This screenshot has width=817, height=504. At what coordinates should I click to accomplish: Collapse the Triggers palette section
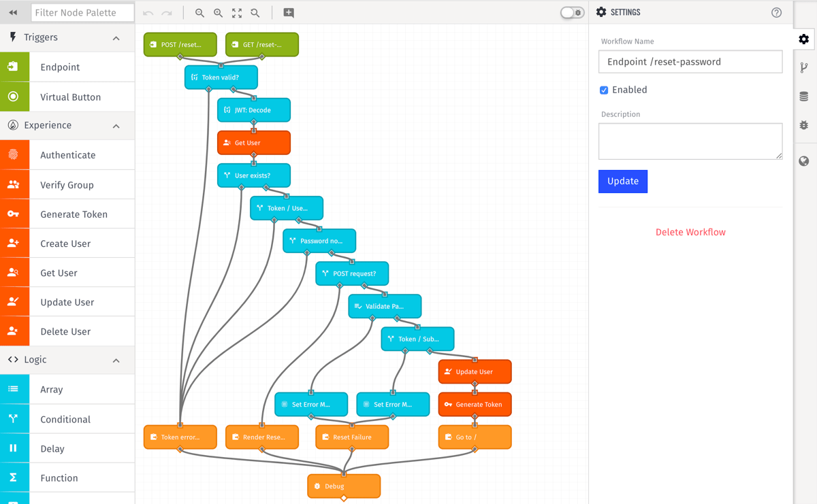coord(116,38)
